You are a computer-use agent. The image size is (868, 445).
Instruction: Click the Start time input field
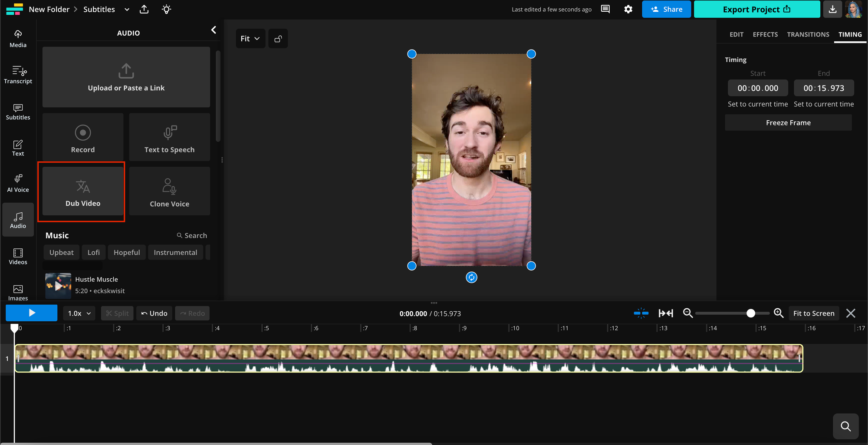point(758,88)
